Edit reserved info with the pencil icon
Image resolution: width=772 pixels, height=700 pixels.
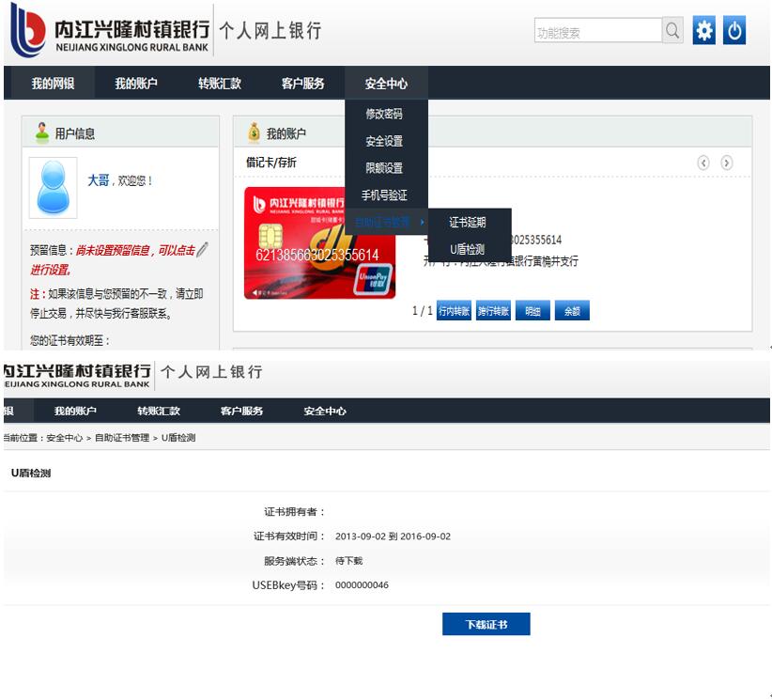pos(202,250)
